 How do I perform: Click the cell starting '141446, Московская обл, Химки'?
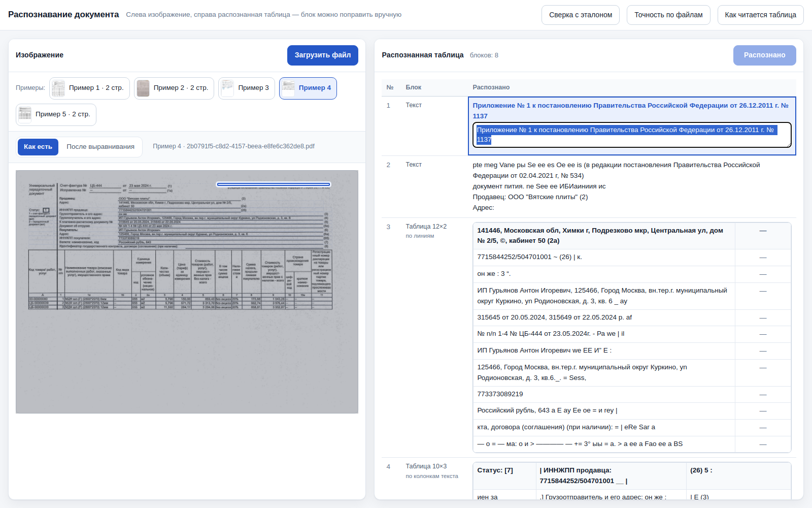603,236
